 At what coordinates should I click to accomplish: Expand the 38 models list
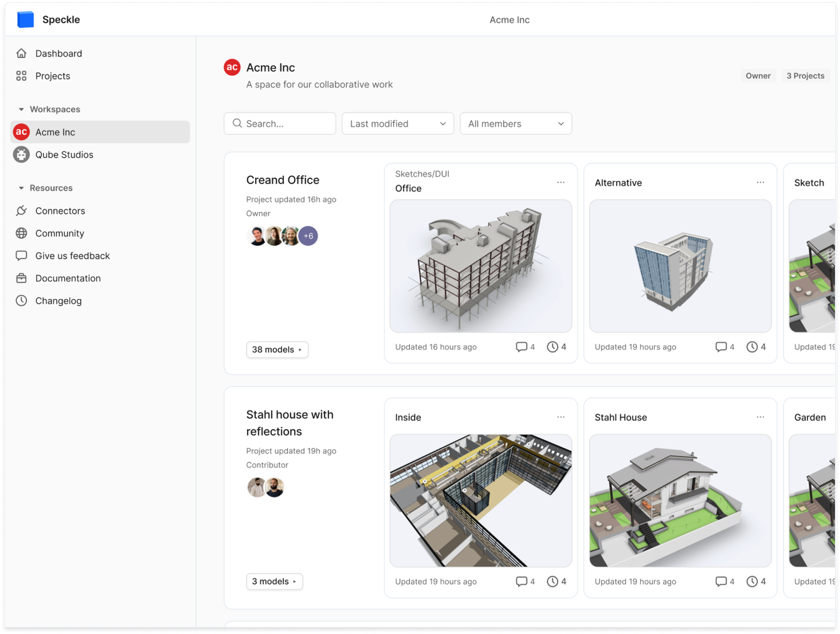(x=277, y=350)
